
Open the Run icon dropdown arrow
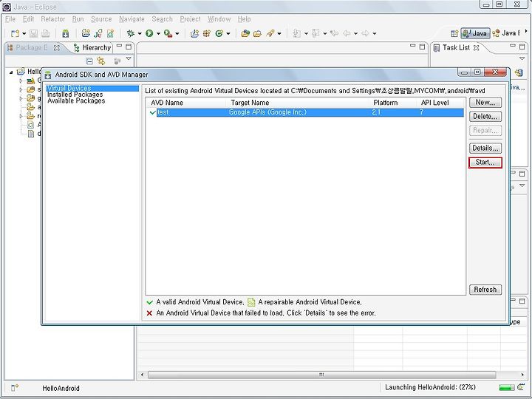point(158,33)
